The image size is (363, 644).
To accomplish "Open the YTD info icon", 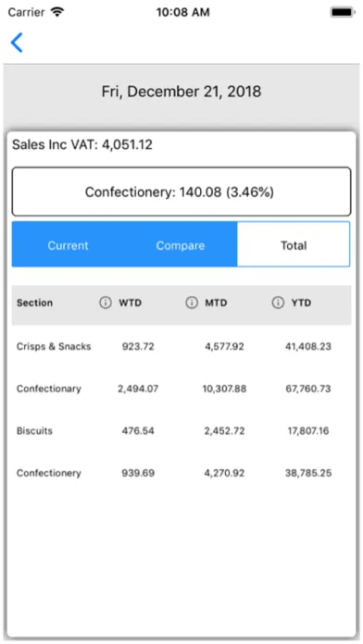I will point(278,303).
